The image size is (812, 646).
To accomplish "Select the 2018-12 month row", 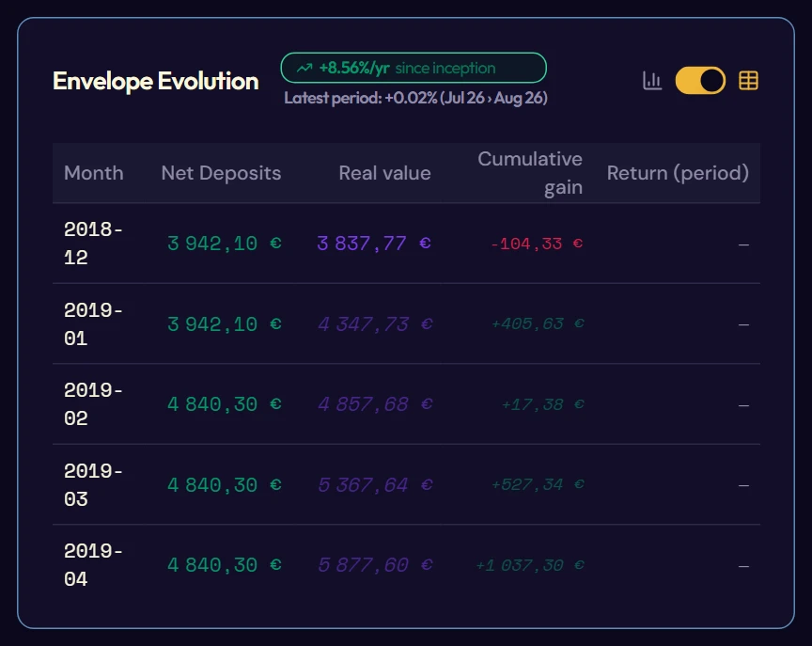I will (406, 244).
